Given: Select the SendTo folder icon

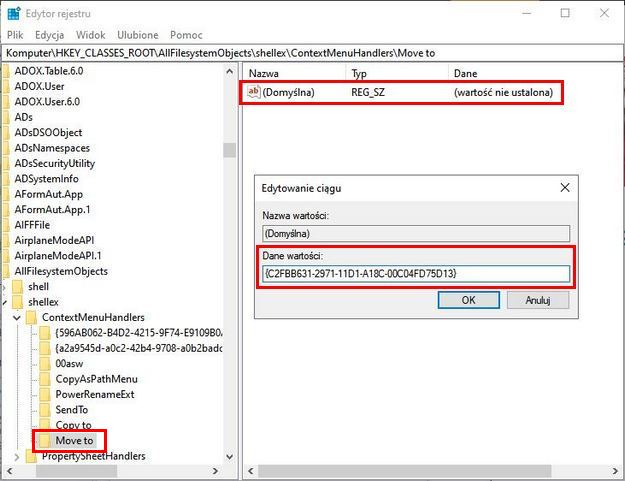Looking at the screenshot, I should tap(44, 410).
